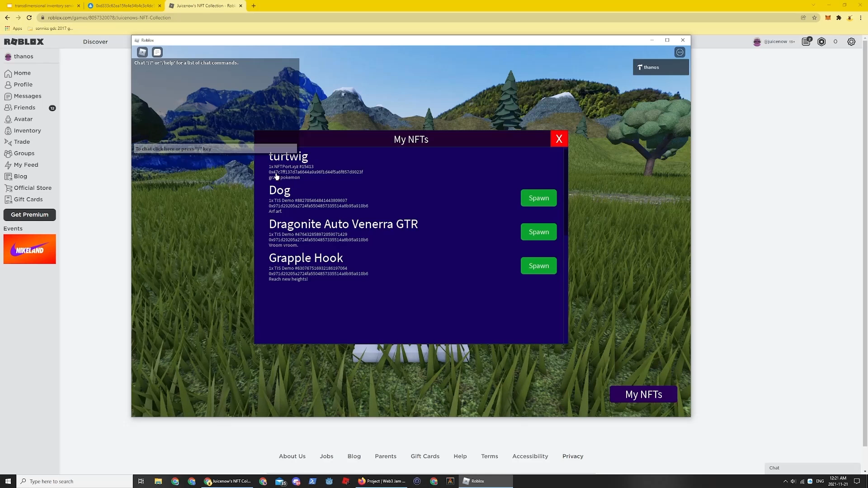Open Inventory in sidebar
The height and width of the screenshot is (488, 868).
point(23,131)
